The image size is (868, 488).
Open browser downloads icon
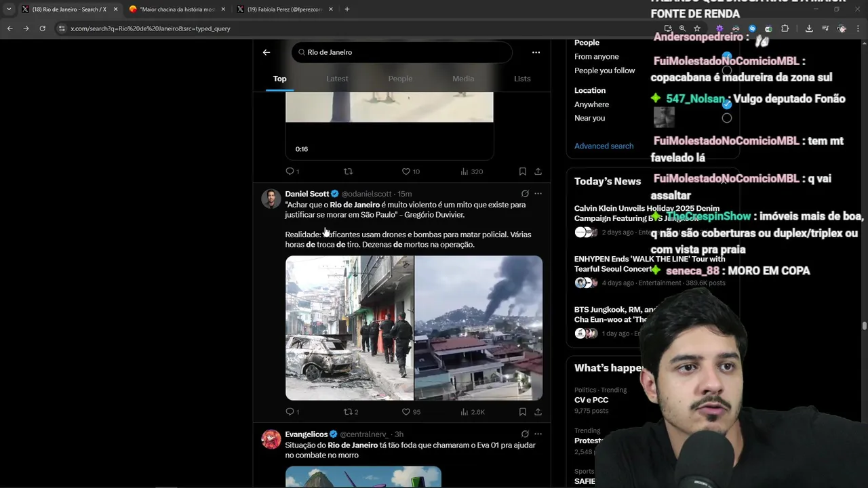click(x=809, y=28)
